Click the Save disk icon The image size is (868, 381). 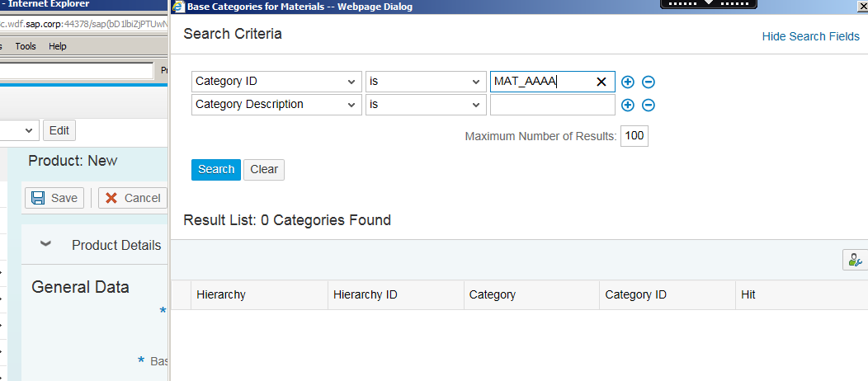point(37,198)
